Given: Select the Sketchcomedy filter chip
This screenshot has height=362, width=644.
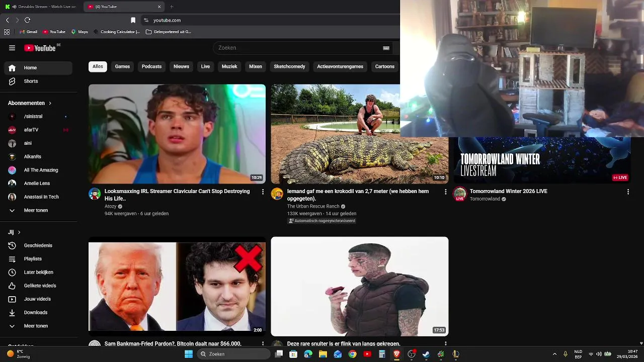Looking at the screenshot, I should (x=289, y=66).
